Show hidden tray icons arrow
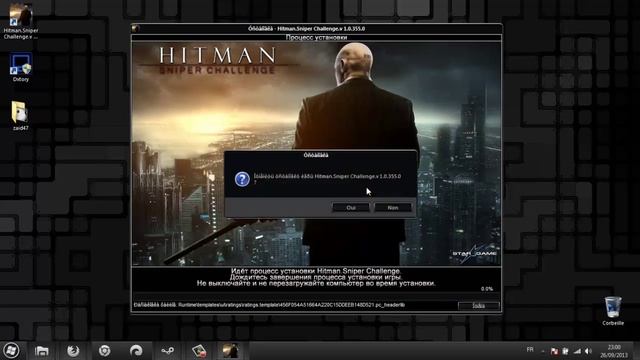 543,351
